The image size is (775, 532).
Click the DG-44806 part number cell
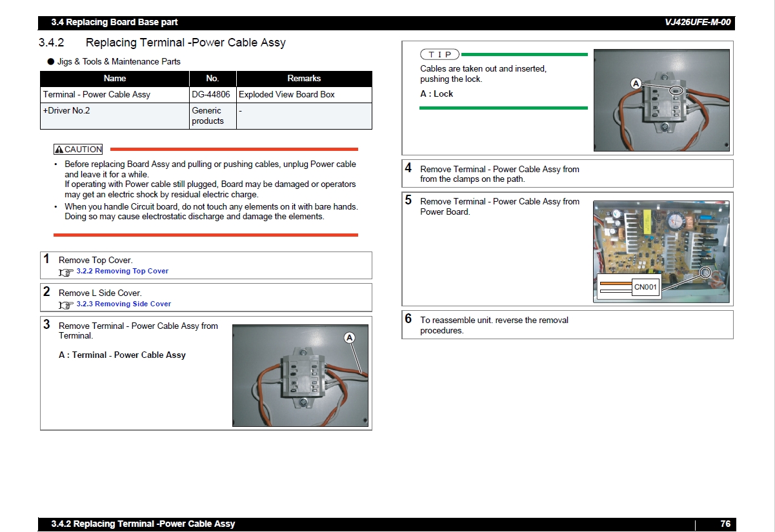(210, 95)
